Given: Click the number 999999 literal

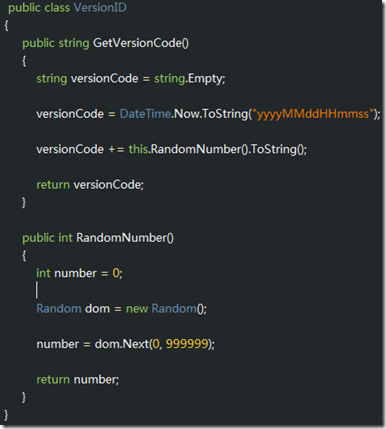Looking at the screenshot, I should coord(187,344).
